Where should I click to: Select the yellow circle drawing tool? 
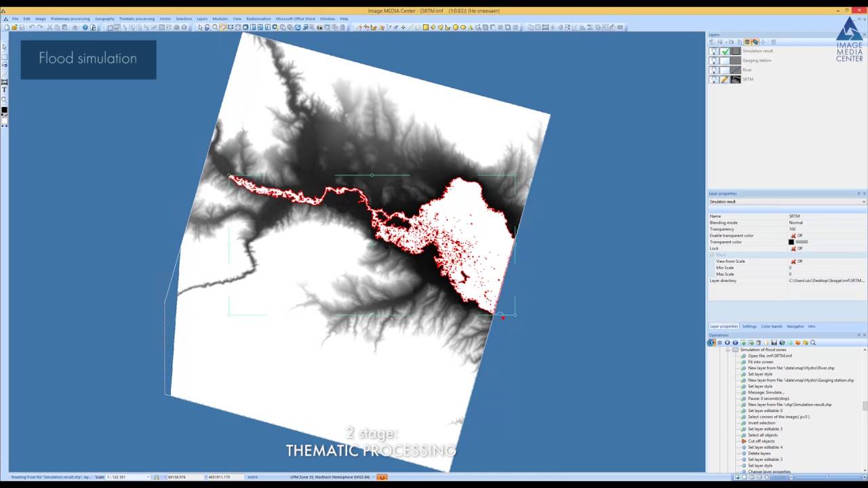click(455, 27)
